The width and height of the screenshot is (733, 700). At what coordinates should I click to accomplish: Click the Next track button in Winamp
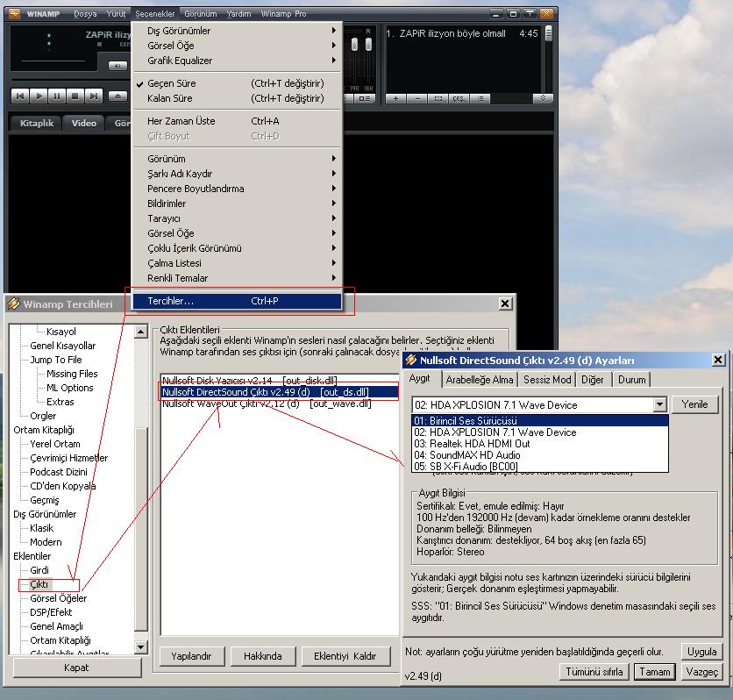[94, 96]
